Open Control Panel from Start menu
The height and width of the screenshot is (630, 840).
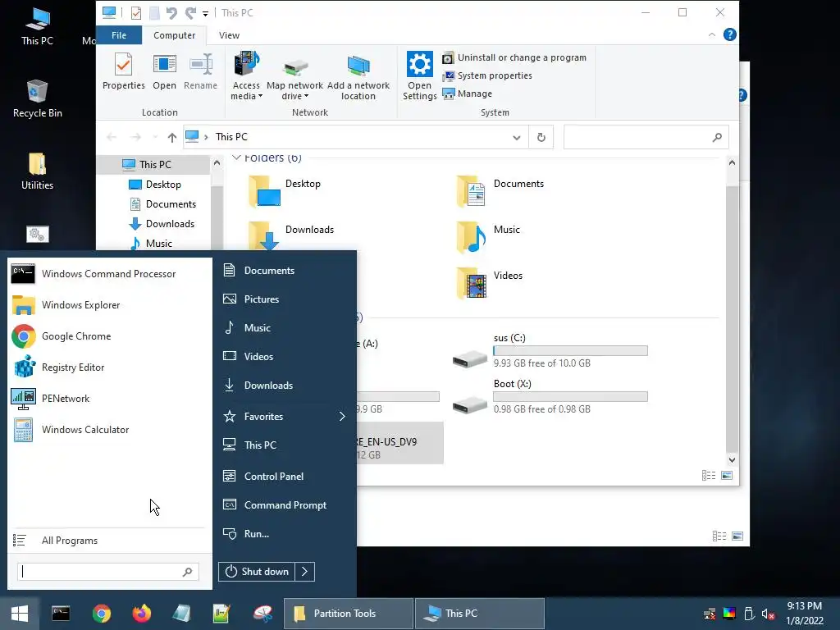(263, 477)
